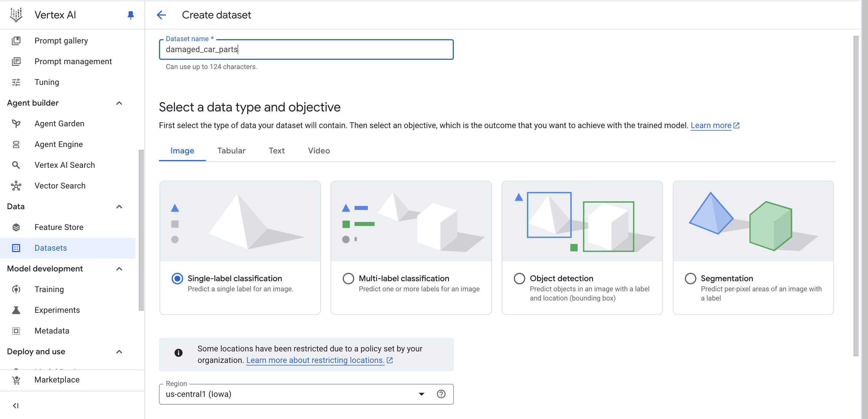
Task: Select Multi-label classification radio button
Action: point(348,279)
